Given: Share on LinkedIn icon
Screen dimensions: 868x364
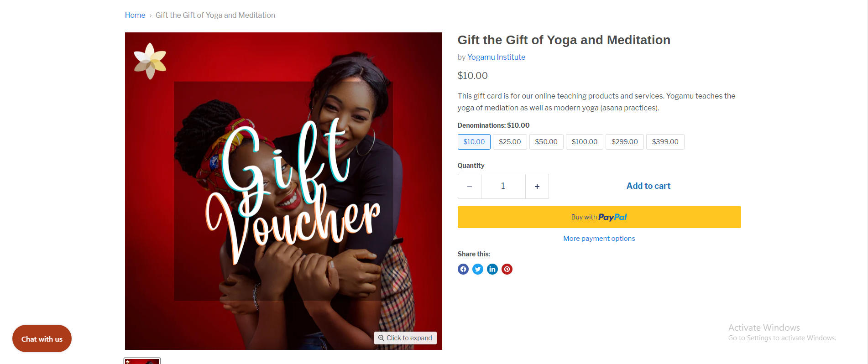Looking at the screenshot, I should 492,269.
